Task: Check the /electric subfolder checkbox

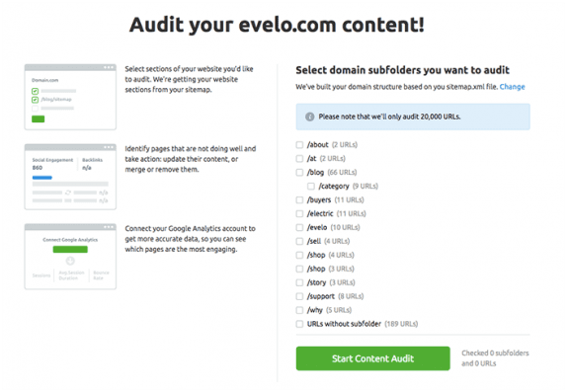Action: click(x=299, y=213)
